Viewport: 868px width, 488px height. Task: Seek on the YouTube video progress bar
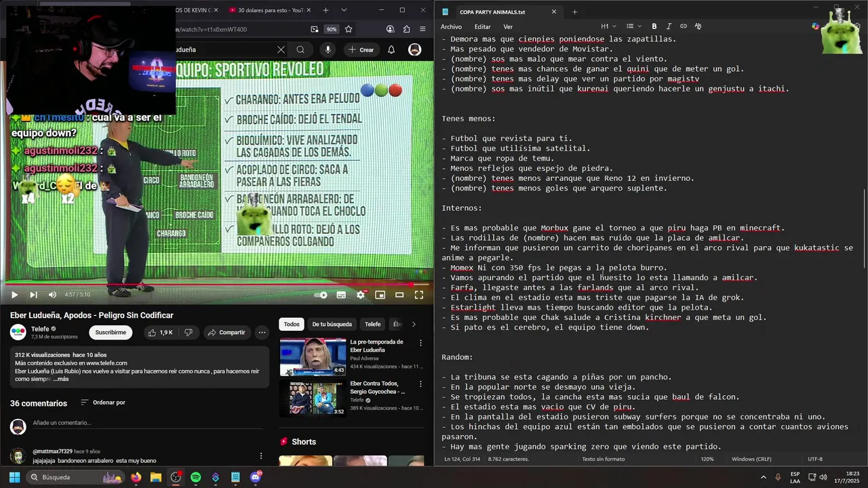coord(217,285)
